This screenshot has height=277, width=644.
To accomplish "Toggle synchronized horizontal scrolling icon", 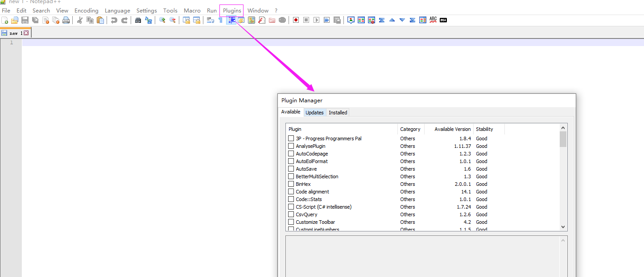I will pos(197,20).
